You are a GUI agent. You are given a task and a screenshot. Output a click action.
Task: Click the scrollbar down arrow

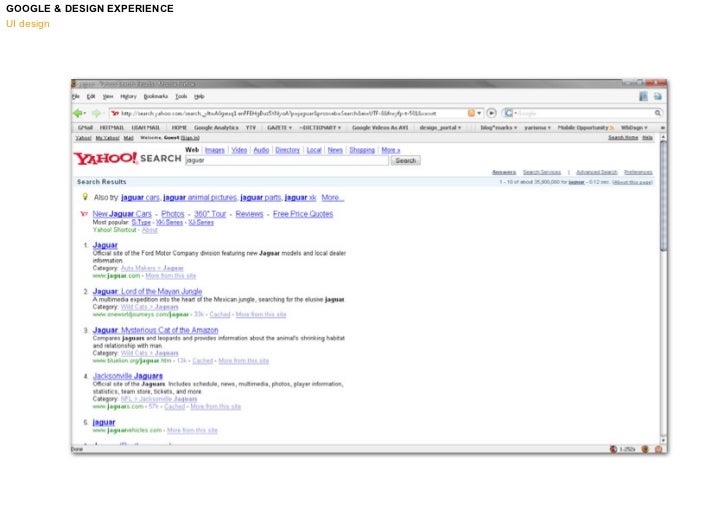click(x=663, y=440)
